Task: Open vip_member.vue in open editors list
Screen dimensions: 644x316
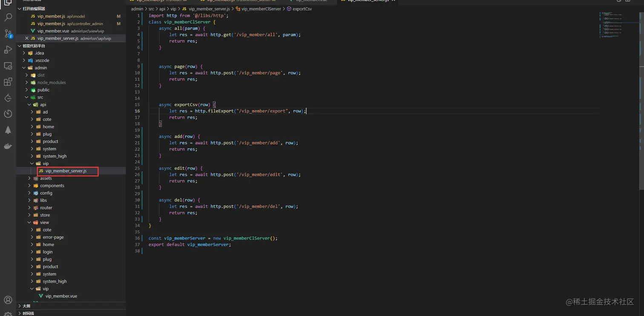Action: (x=71, y=31)
